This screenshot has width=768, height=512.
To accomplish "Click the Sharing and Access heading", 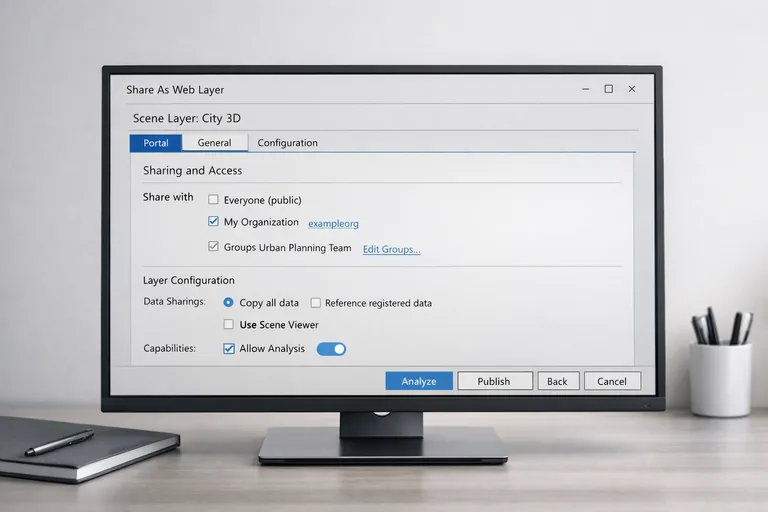I will coord(192,171).
